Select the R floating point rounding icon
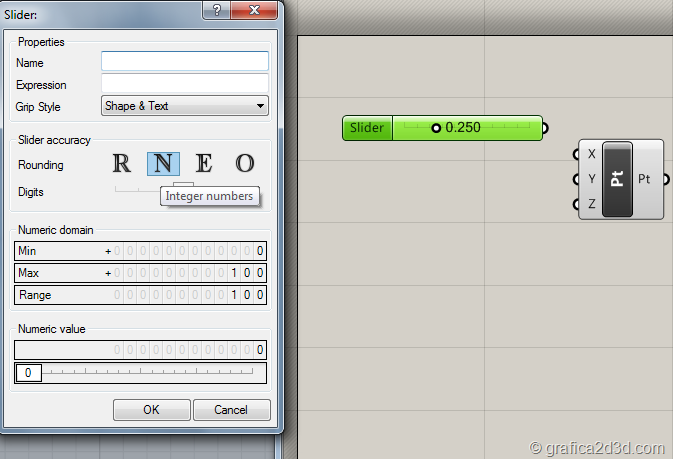 coord(122,163)
